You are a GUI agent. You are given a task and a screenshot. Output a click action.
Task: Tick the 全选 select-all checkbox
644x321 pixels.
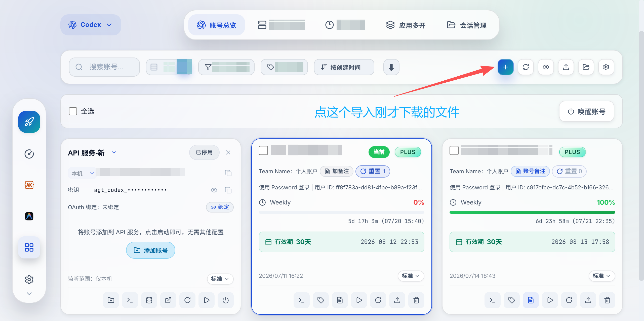(x=73, y=111)
